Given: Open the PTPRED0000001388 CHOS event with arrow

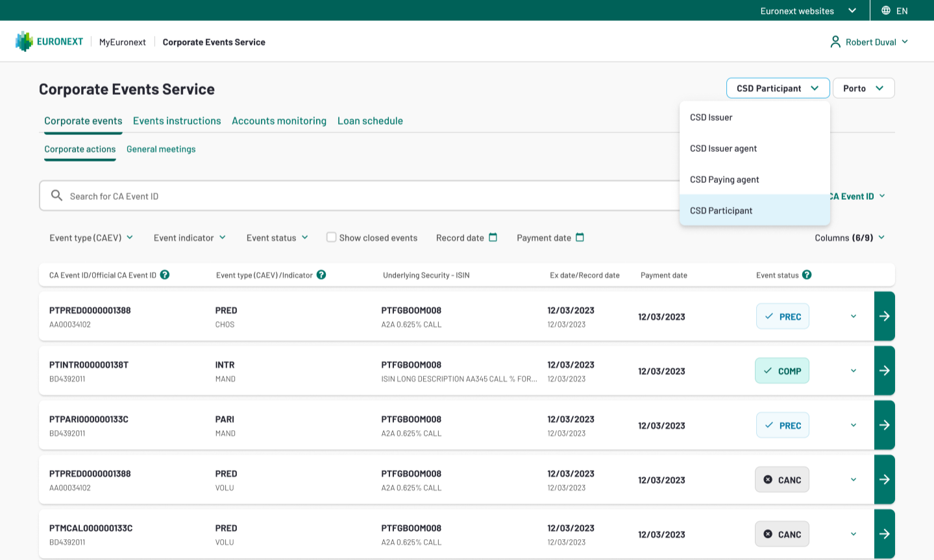Looking at the screenshot, I should click(885, 316).
